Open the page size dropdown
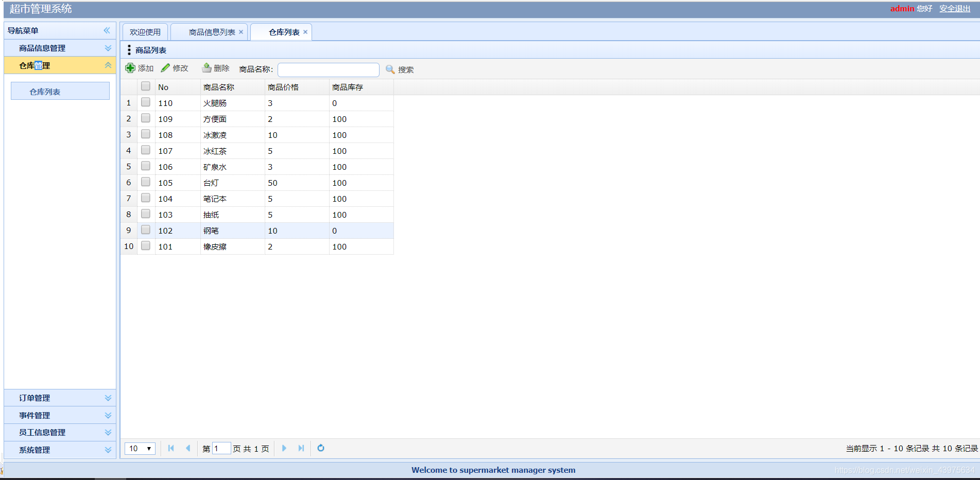The height and width of the screenshot is (480, 980). coord(140,448)
